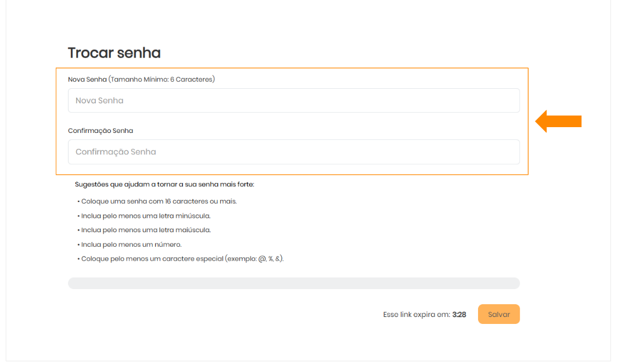
Task: Focus the Nova Senha password field
Action: [x=293, y=100]
